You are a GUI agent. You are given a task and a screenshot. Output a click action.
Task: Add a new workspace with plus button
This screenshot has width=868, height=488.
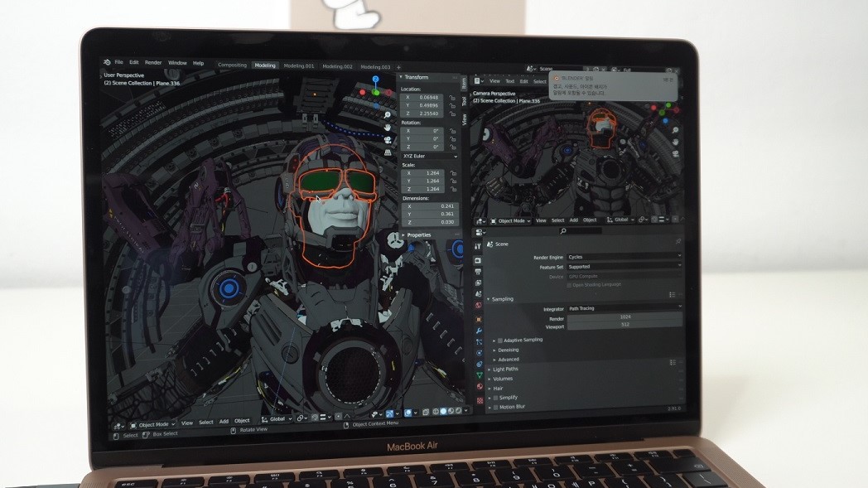coord(398,68)
